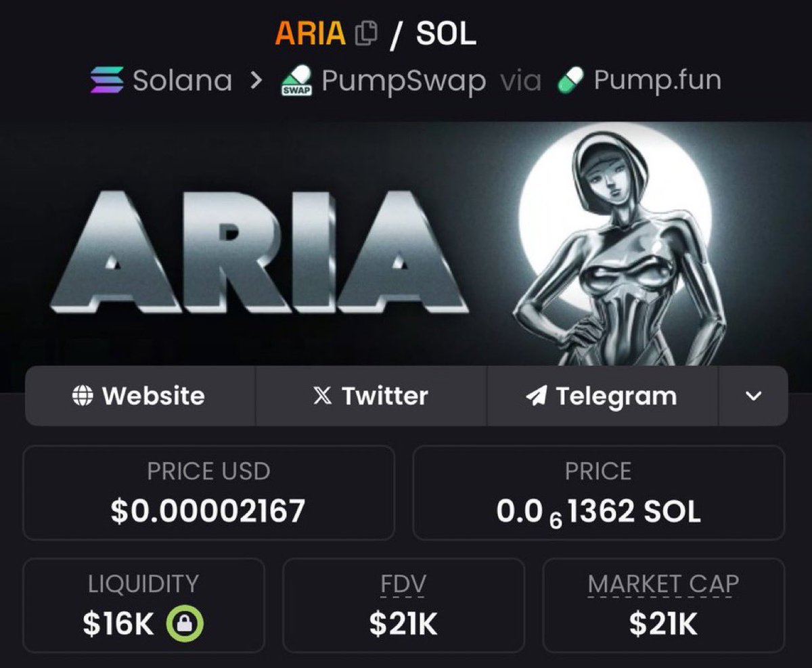Click the Solana chain logo
Screen dimensions: 812x668
click(x=107, y=81)
